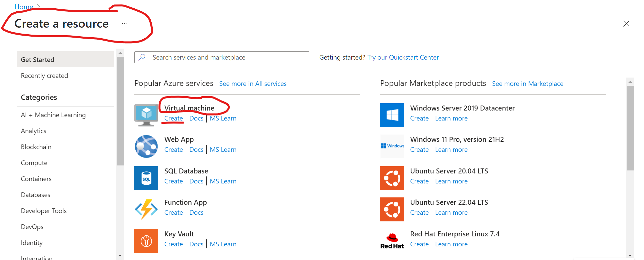Click the Red Hat logo icon

[392, 241]
